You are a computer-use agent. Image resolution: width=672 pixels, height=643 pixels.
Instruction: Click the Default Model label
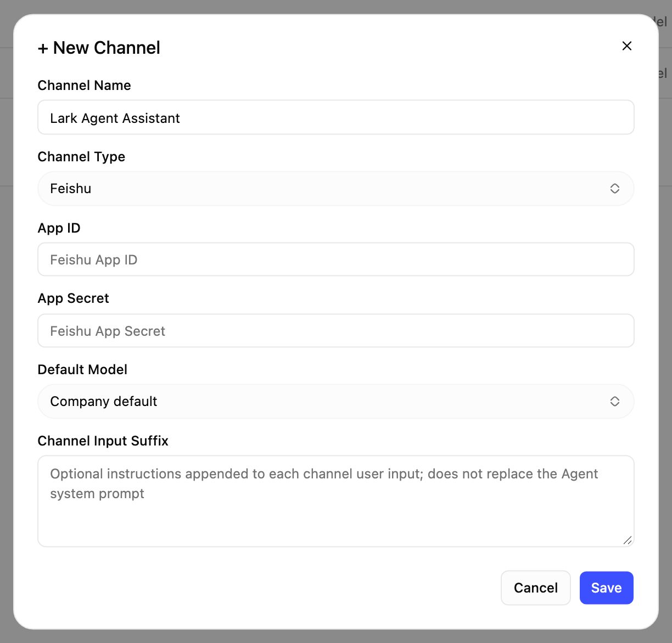83,370
